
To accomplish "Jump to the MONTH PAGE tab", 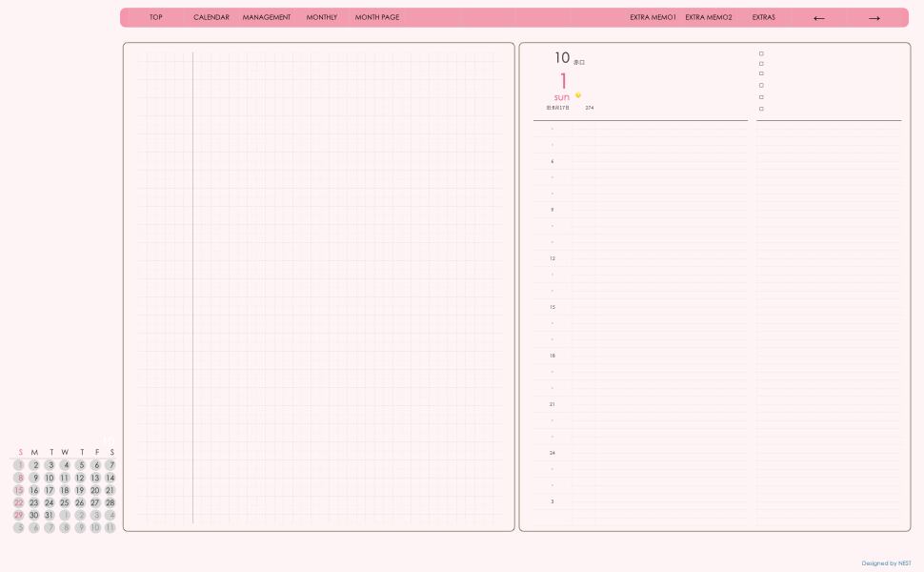I will point(377,17).
